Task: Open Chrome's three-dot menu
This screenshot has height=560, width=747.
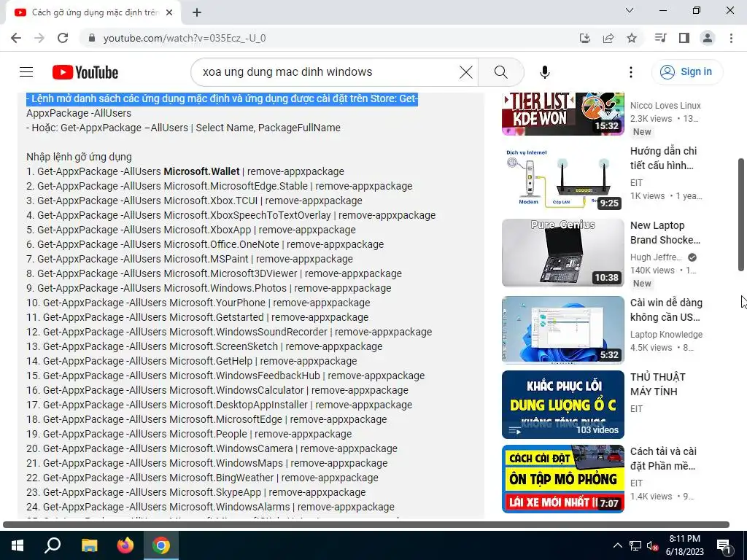Action: coord(731,38)
